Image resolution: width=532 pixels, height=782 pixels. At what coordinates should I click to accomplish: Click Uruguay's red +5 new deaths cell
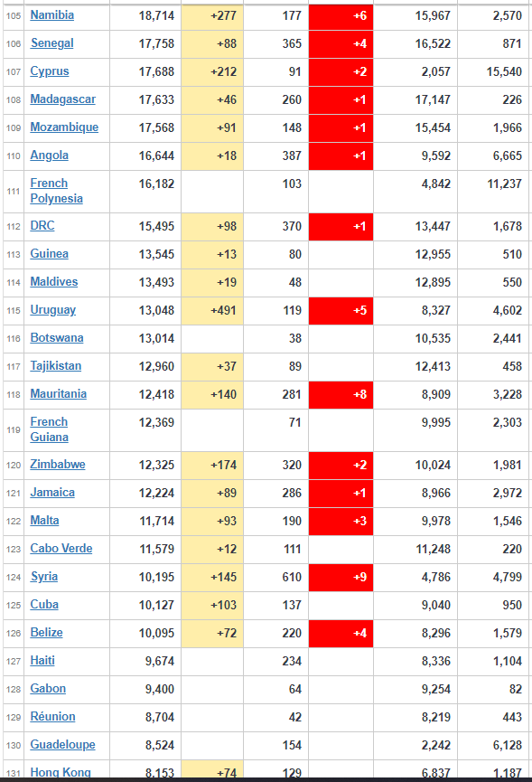(341, 310)
